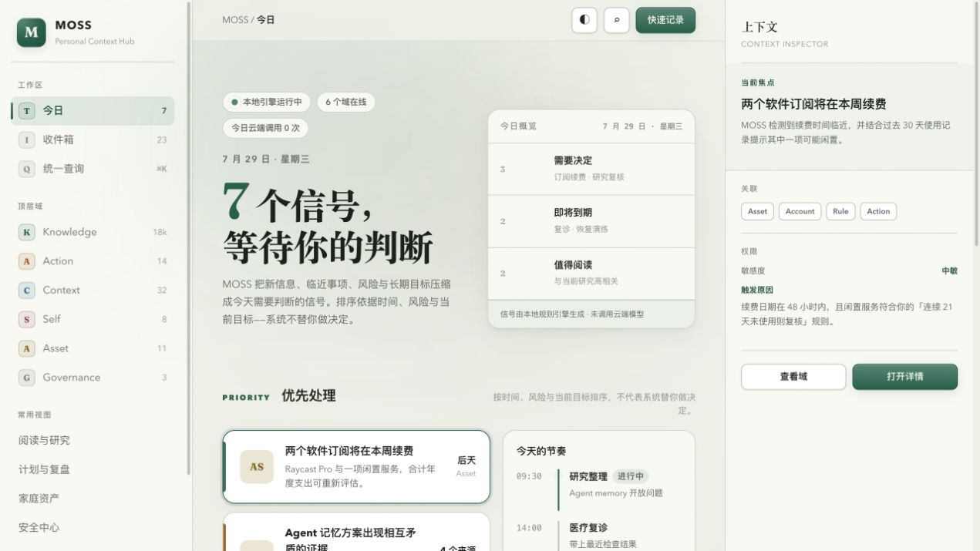
Task: Click the Action tag in 关联
Action: click(x=878, y=211)
